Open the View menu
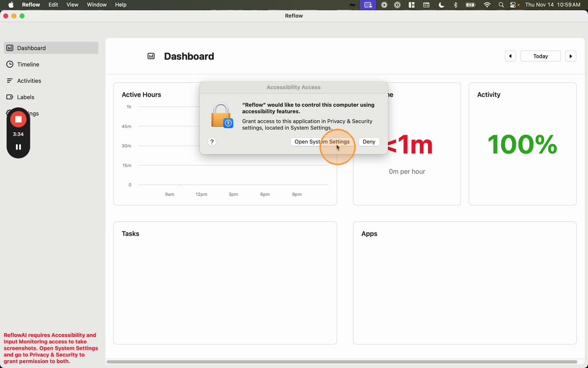The height and width of the screenshot is (368, 588). pyautogui.click(x=72, y=5)
